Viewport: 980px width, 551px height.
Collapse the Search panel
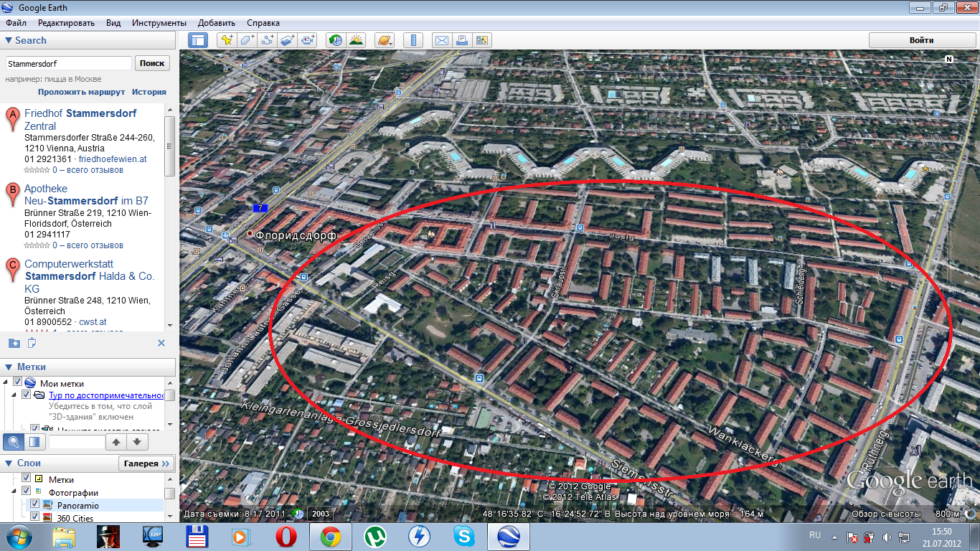(x=9, y=41)
